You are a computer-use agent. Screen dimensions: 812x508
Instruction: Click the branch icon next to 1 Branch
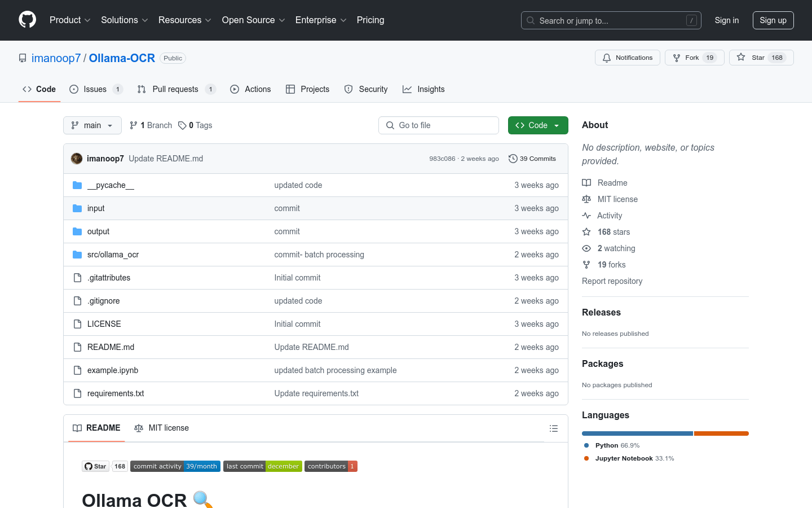(x=134, y=125)
